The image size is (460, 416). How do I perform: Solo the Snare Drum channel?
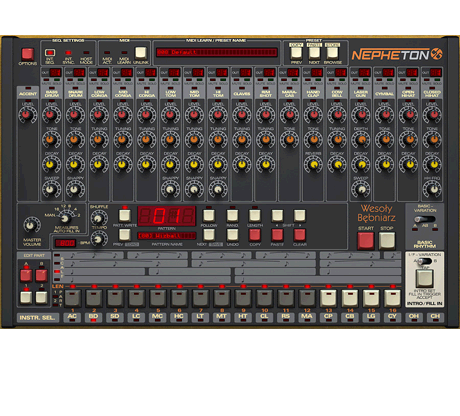(x=80, y=80)
